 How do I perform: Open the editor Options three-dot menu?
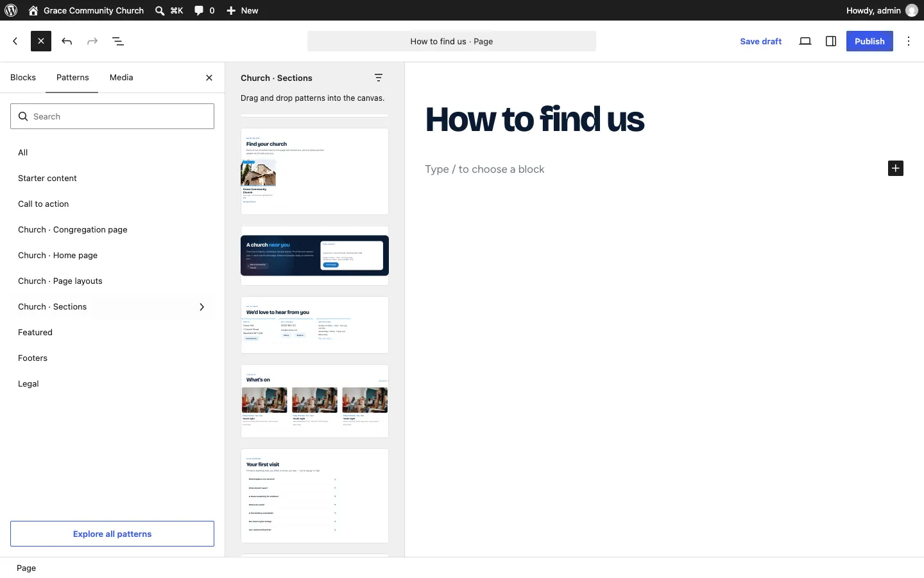(910, 41)
